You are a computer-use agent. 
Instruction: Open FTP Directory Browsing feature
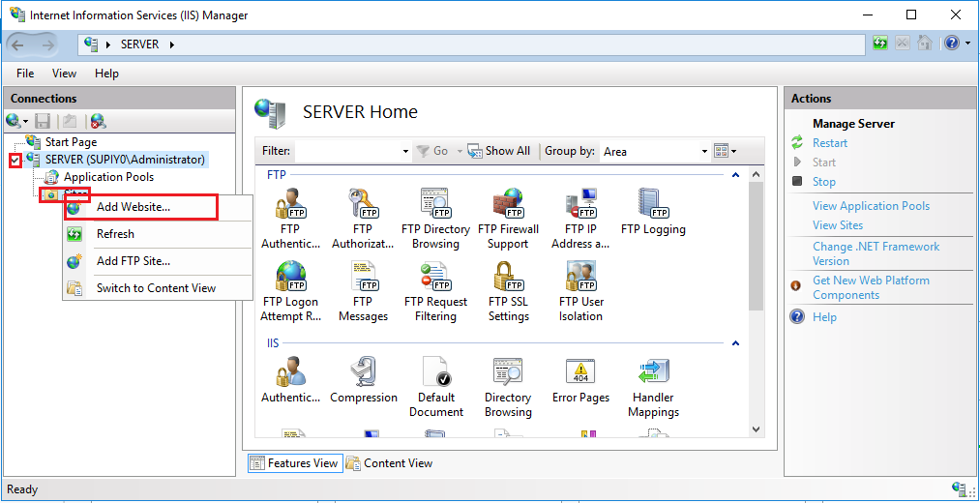435,218
